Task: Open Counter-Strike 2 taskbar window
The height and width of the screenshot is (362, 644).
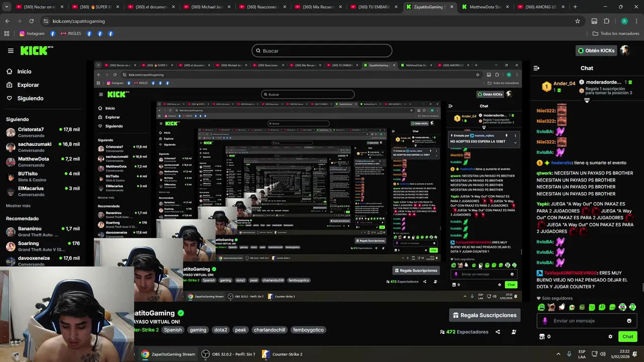Action: click(x=283, y=354)
